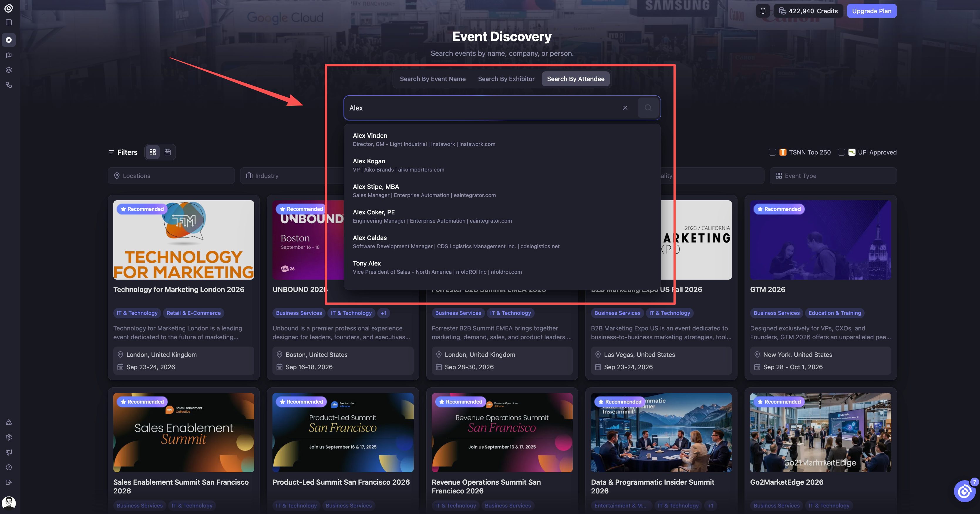
Task: Open Product-Led Summit San Francisco card image
Action: coord(343,433)
